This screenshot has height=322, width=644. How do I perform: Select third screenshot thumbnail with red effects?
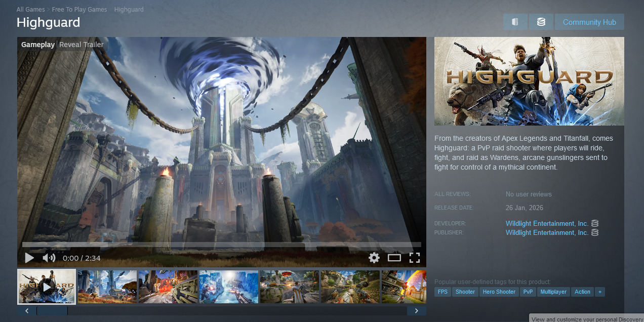tap(168, 287)
